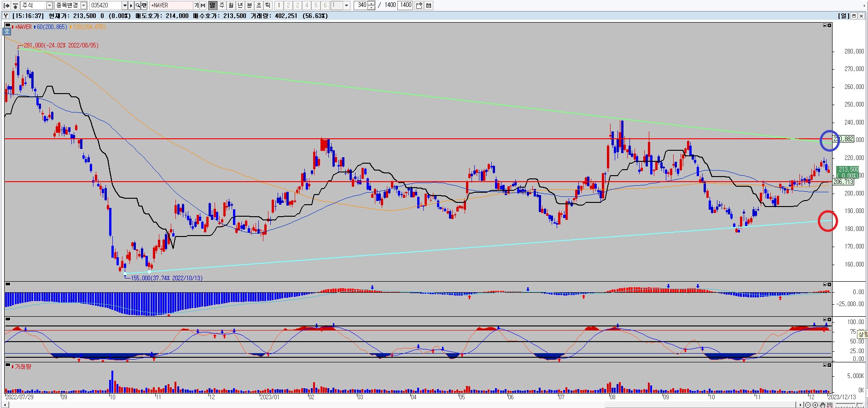Click the green 213,500 current price tag
868x408 pixels.
[848, 172]
